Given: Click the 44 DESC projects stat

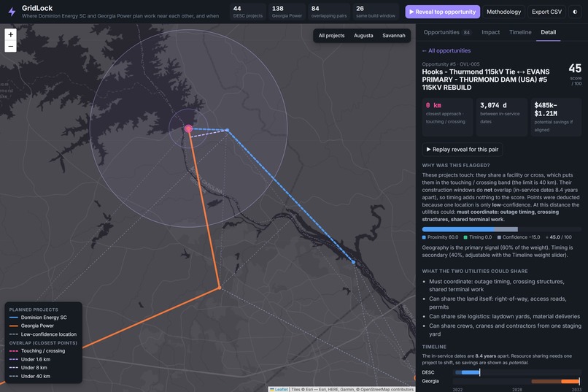Looking at the screenshot, I should point(247,12).
